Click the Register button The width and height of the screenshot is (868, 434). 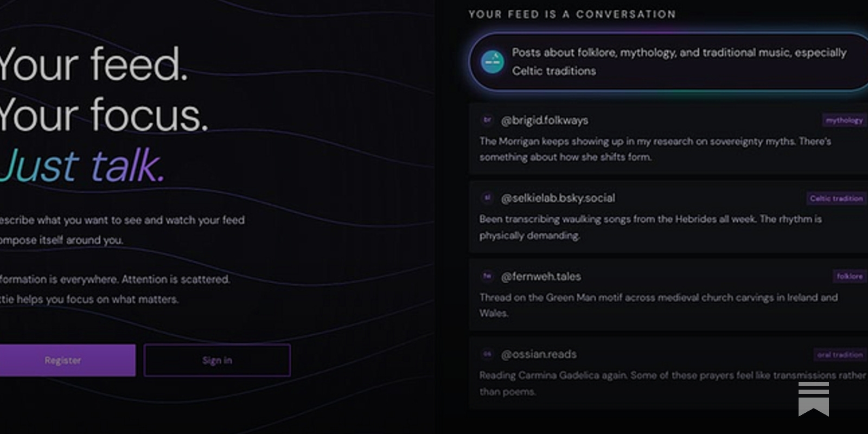(63, 360)
